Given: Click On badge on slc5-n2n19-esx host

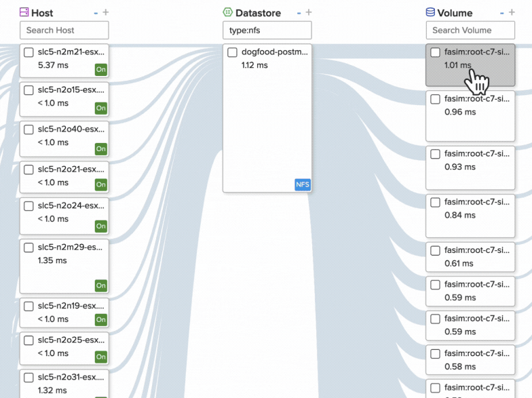Looking at the screenshot, I should (100, 320).
